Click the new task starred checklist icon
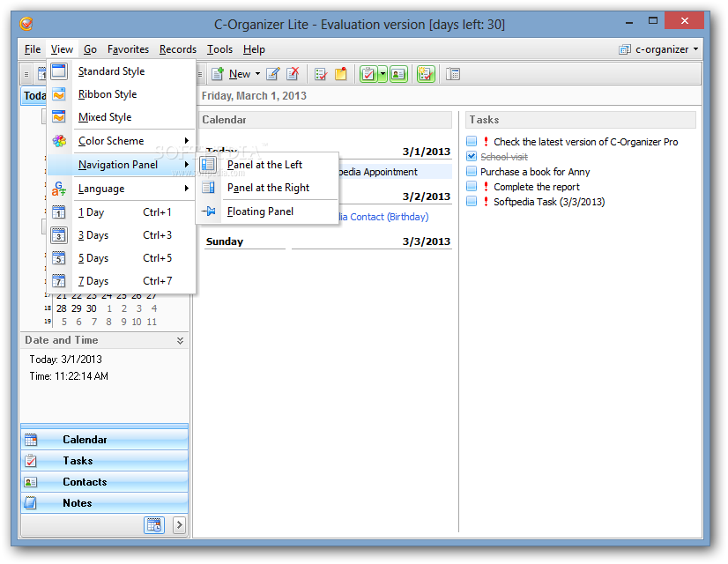This screenshot has height=564, width=728. point(426,74)
